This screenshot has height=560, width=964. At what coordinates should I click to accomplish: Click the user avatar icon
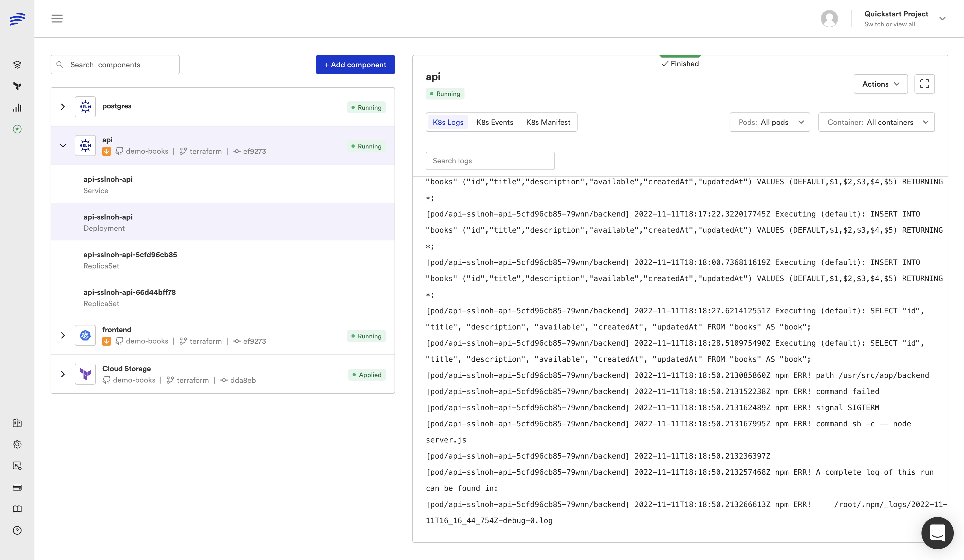click(829, 18)
